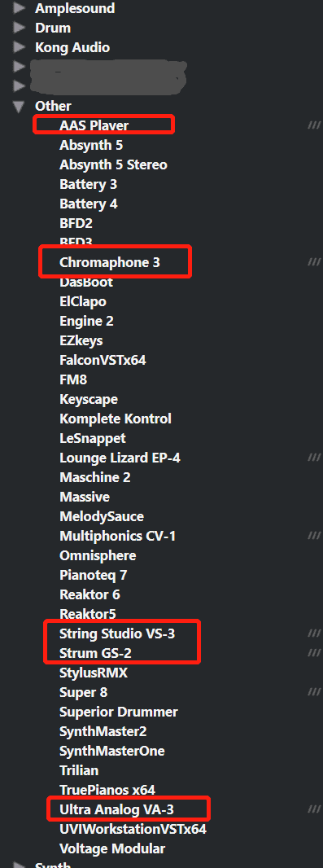This screenshot has height=868, width=323.
Task: Click the VST3 icon next to Lounge Lizard EP-4
Action: click(315, 458)
